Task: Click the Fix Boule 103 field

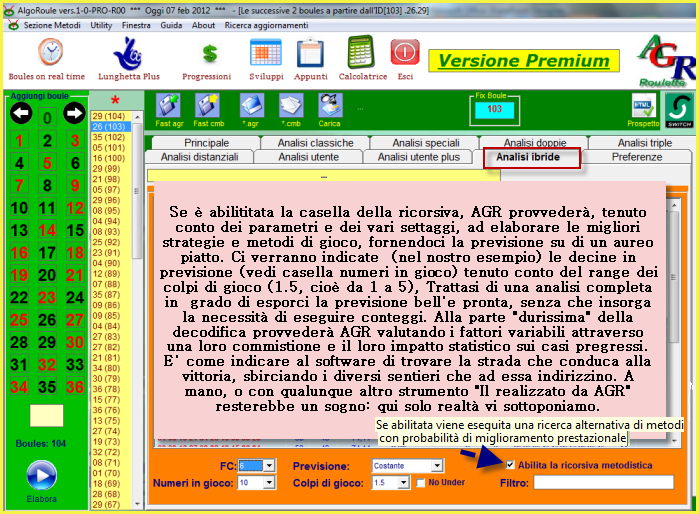Action: (494, 110)
